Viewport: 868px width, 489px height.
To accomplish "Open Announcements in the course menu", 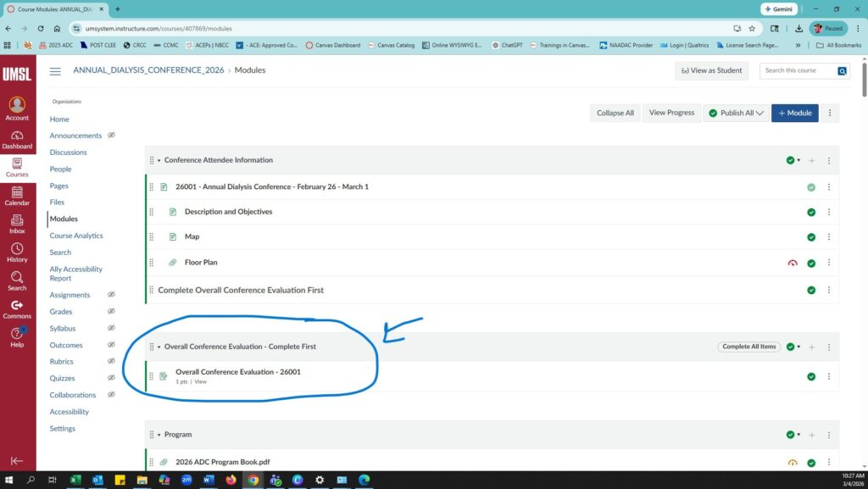I will [x=75, y=136].
